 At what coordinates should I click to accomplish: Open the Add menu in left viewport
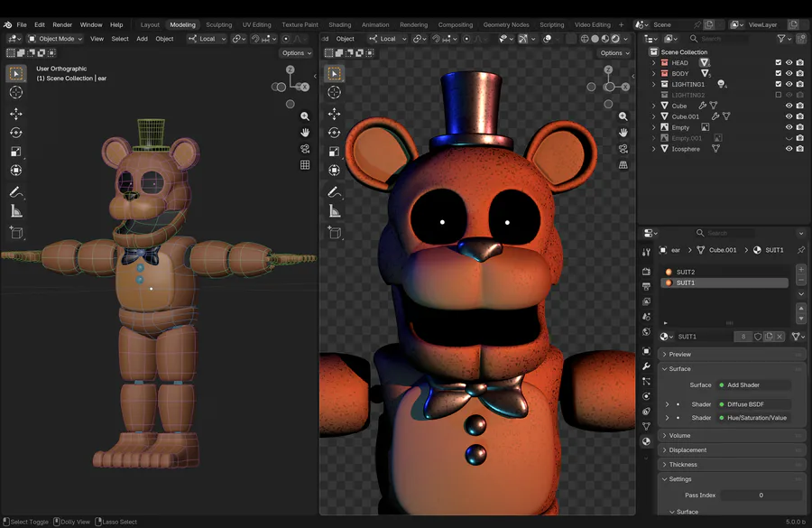[x=142, y=39]
